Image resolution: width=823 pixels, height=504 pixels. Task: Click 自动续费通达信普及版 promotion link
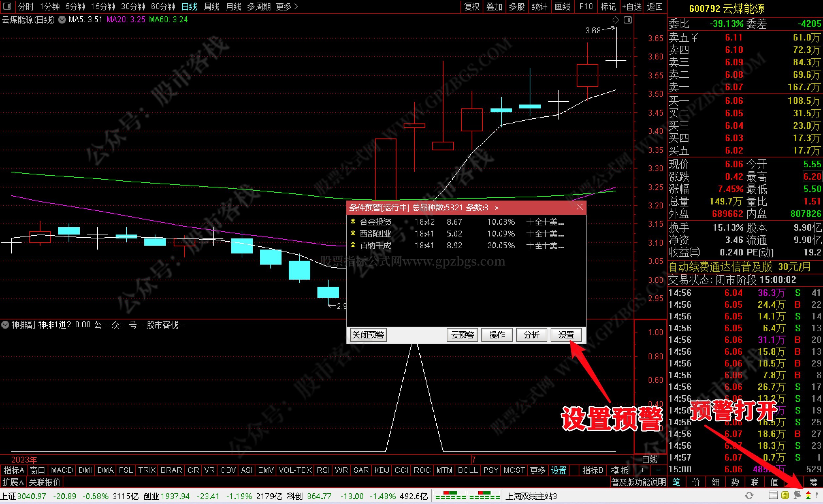pos(739,267)
